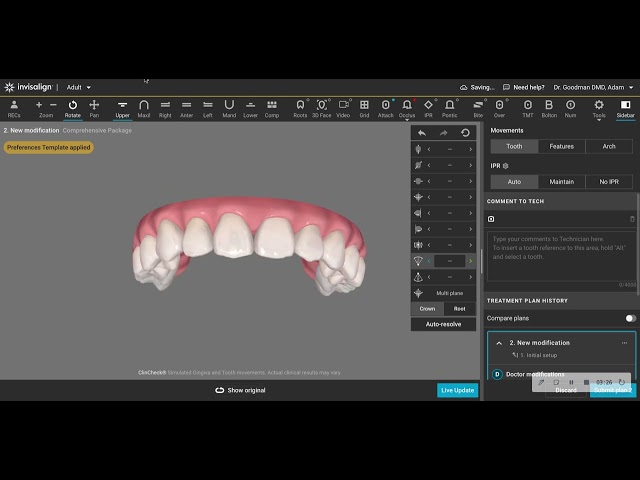The width and height of the screenshot is (640, 480).
Task: Open the New modification three-dot menu
Action: [624, 343]
